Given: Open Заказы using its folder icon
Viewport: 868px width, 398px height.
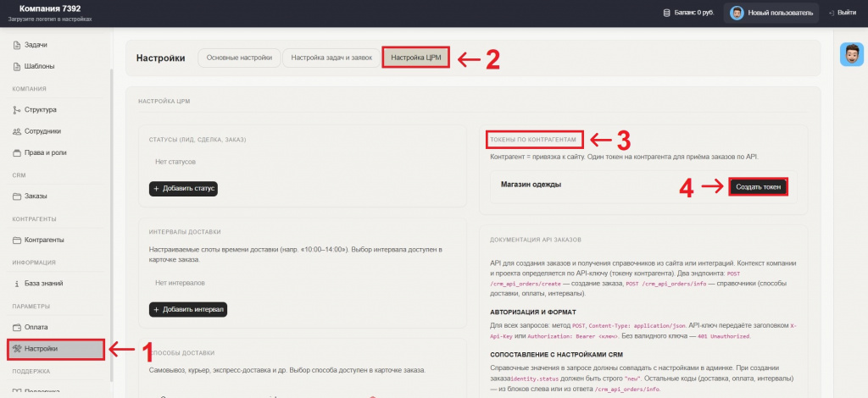Looking at the screenshot, I should click(17, 196).
